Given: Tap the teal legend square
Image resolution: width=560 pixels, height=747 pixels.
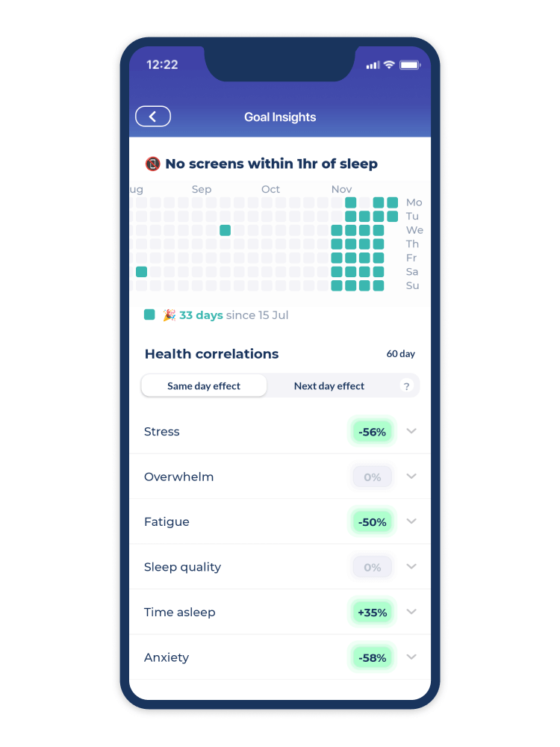Looking at the screenshot, I should tap(149, 314).
